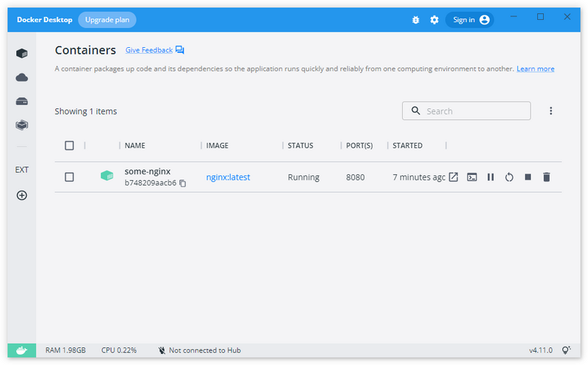Click the green some-nginx container icon
The image size is (588, 365).
point(107,176)
